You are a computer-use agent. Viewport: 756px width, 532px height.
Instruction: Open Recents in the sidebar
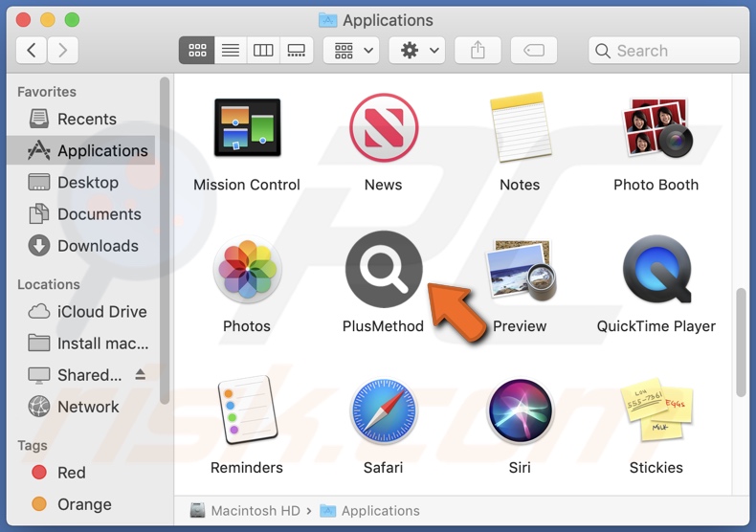pos(80,119)
